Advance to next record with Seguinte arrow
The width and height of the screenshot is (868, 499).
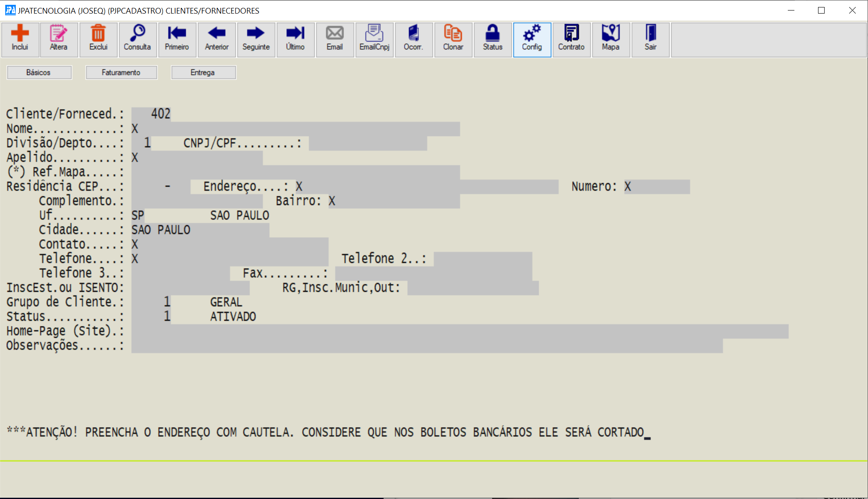tap(256, 39)
